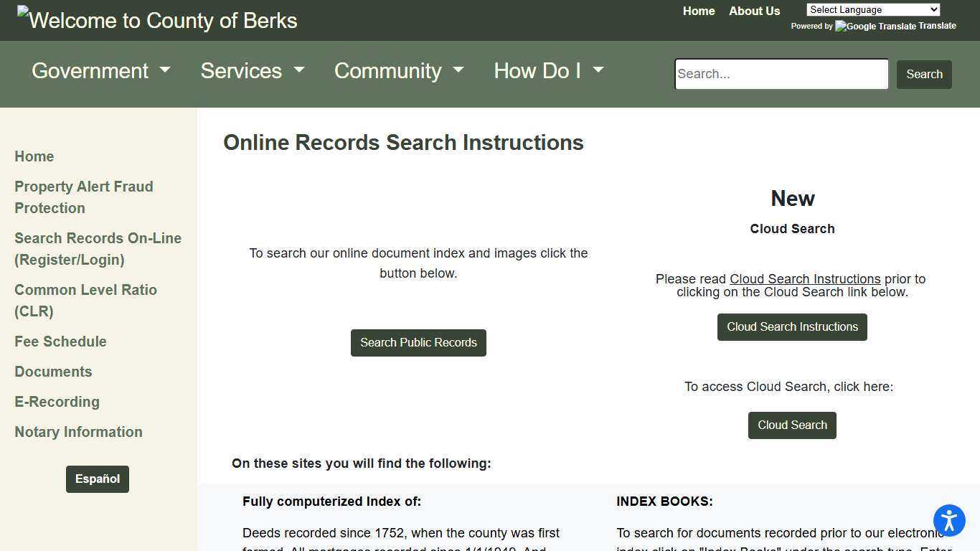Open the About Us page
980x551 pixels.
(x=754, y=11)
